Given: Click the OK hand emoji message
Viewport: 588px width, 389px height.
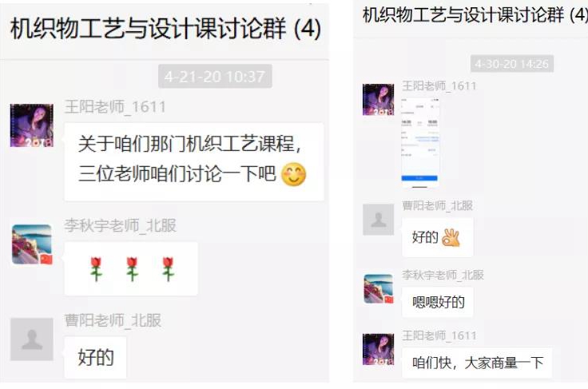Looking at the screenshot, I should 437,237.
